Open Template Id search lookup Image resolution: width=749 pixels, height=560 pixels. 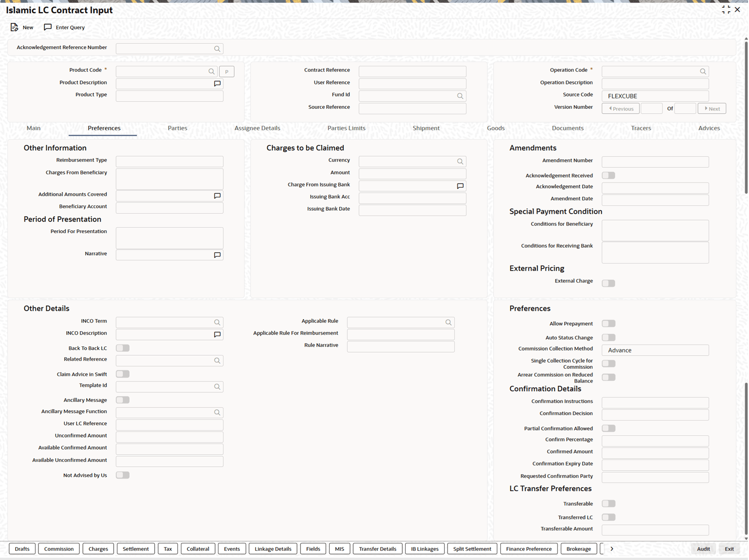click(x=217, y=387)
